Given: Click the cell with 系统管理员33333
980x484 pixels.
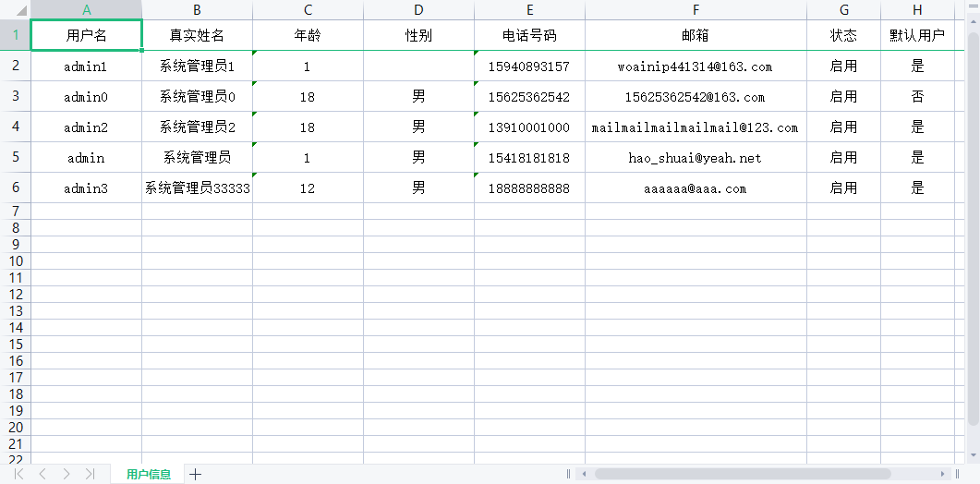Looking at the screenshot, I should pyautogui.click(x=197, y=188).
